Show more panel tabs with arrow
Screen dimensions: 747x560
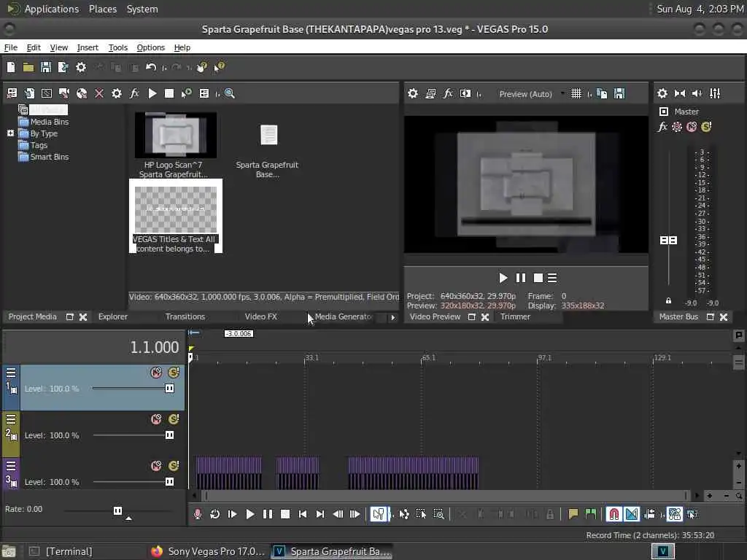click(x=392, y=317)
